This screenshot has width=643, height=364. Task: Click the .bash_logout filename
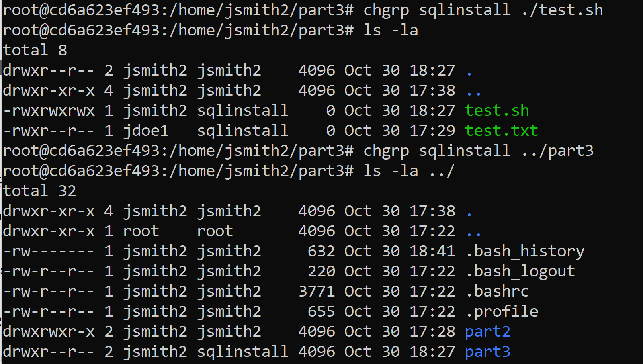(x=520, y=272)
